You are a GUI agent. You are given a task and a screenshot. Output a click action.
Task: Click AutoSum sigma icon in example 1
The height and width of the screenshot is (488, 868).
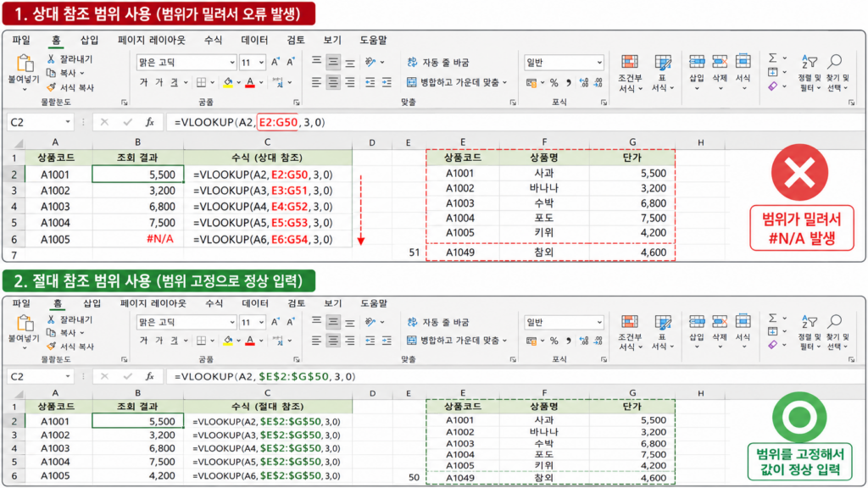(x=773, y=58)
